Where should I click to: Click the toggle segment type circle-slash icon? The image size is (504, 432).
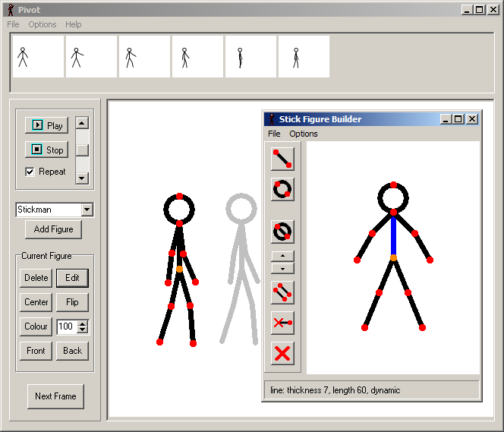point(282,232)
